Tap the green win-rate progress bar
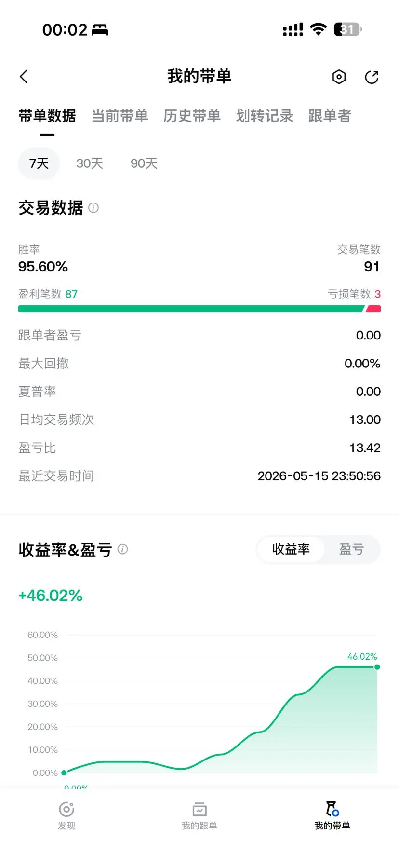This screenshot has height=868, width=399. point(191,309)
